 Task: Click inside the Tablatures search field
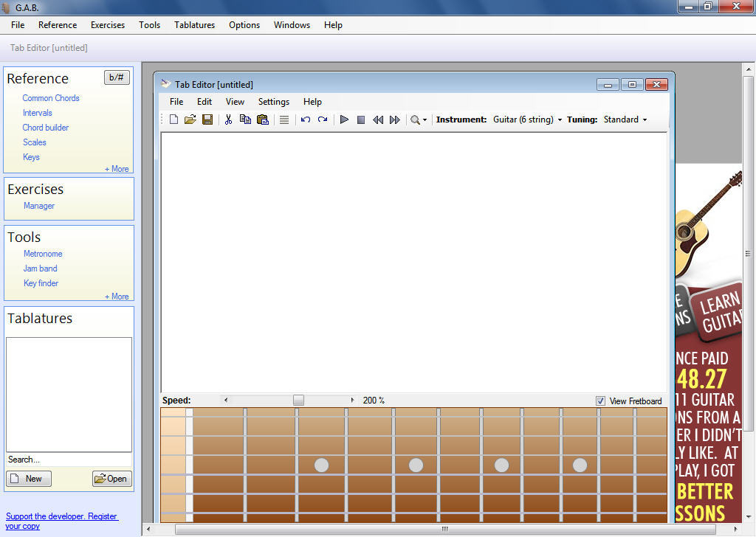tap(69, 459)
